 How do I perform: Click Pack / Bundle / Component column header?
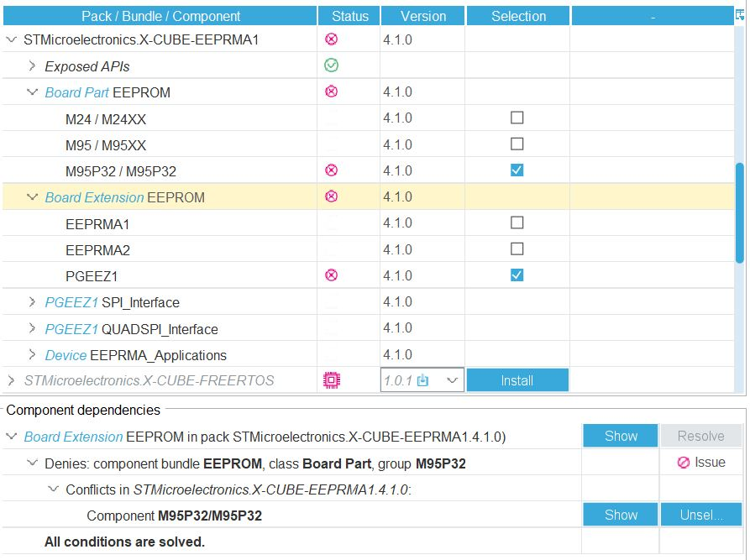pyautogui.click(x=160, y=16)
